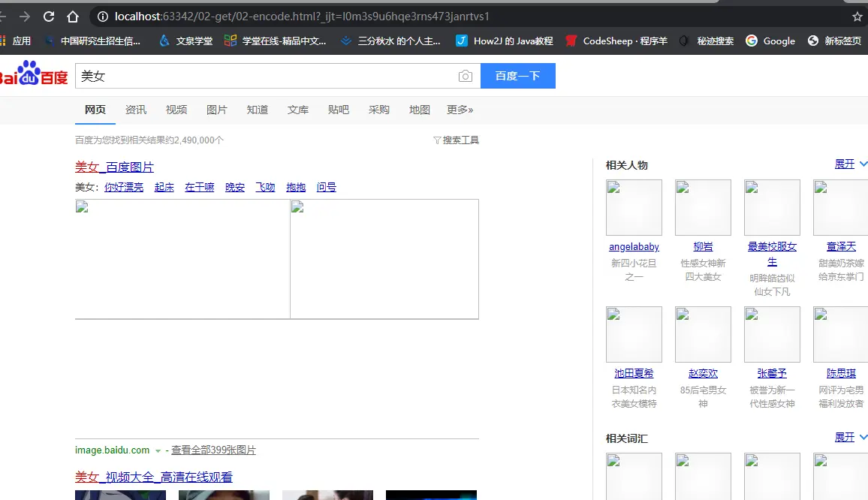The image size is (868, 500).
Task: Click the angelababy thumbnail image
Action: point(634,208)
